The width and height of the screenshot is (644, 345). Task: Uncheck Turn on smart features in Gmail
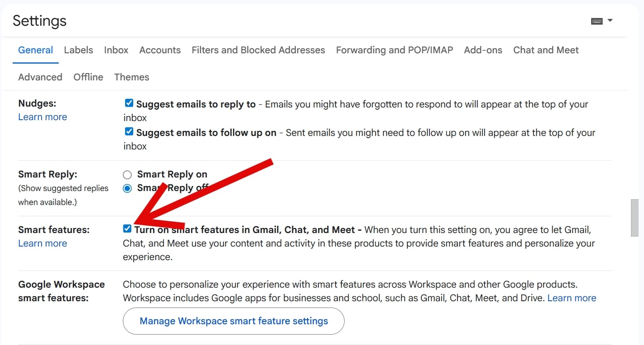127,228
